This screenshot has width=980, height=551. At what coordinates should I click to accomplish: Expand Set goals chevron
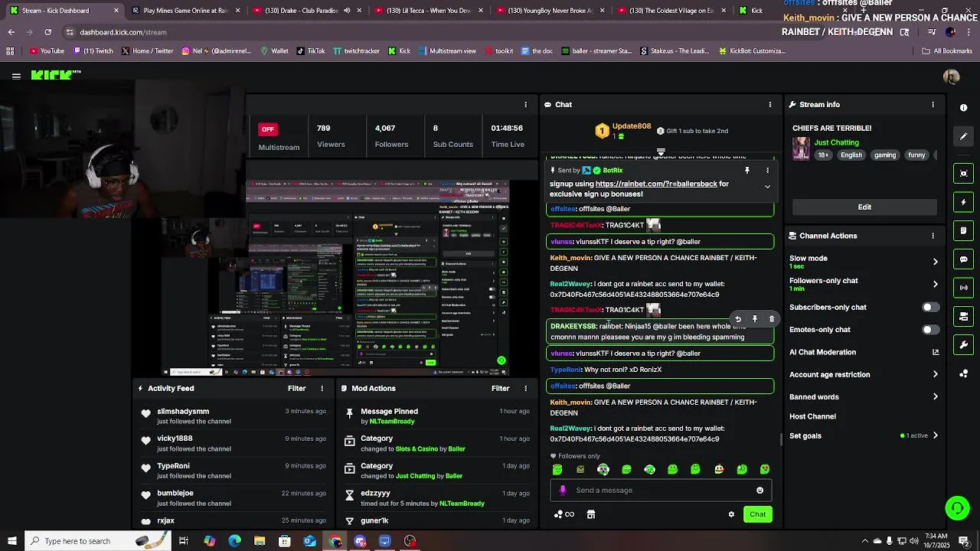935,435
